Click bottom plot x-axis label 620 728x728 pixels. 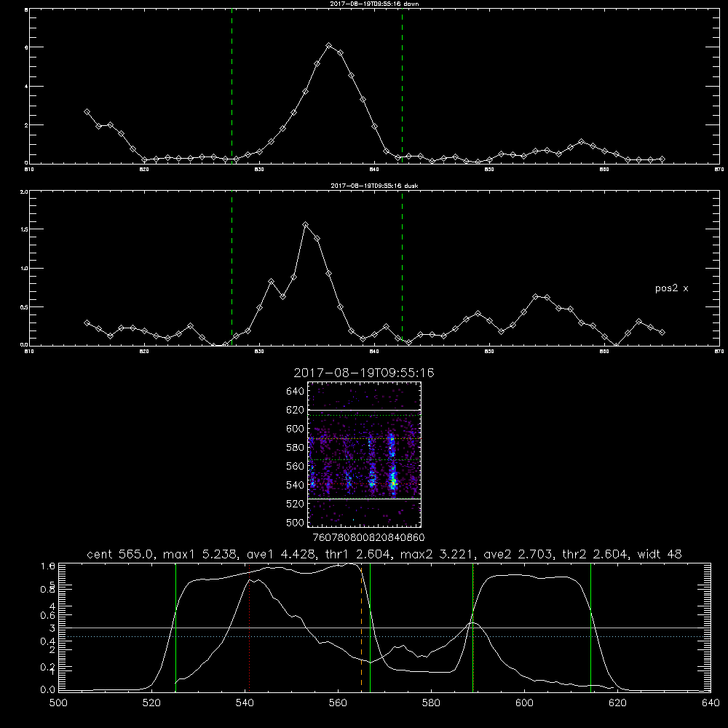(617, 703)
